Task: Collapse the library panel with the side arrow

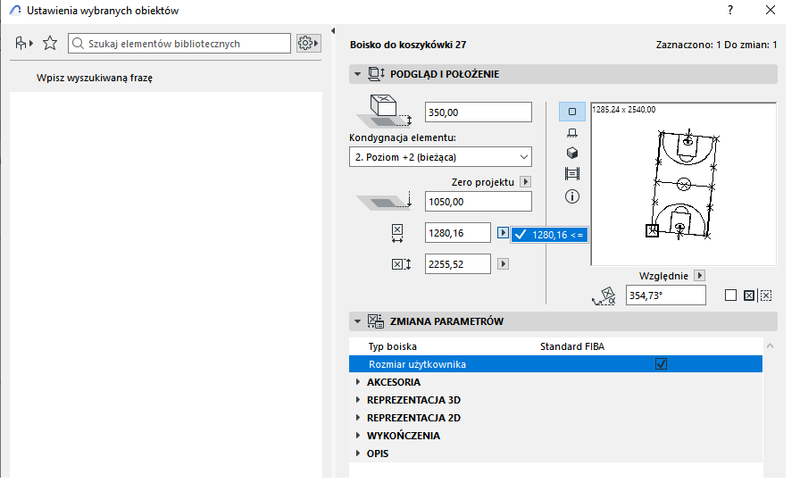Action: pos(333,31)
